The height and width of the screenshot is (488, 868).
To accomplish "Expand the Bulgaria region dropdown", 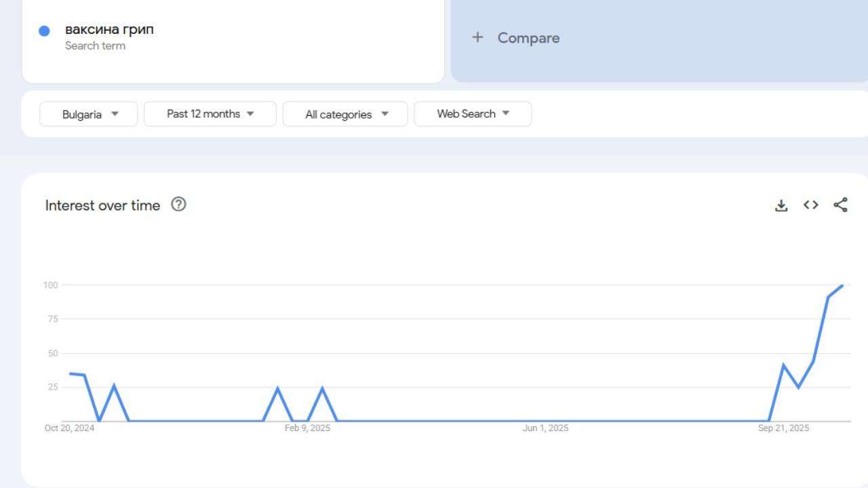I will (89, 114).
